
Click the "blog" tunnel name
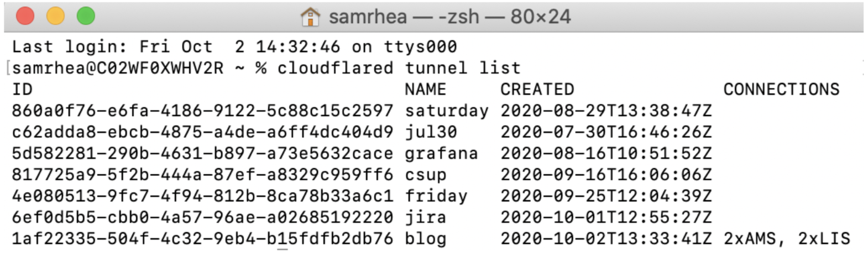pyautogui.click(x=425, y=239)
